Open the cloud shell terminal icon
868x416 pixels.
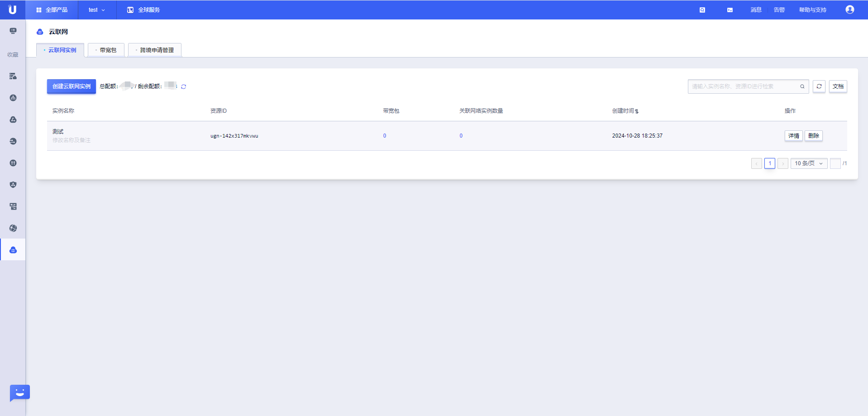pyautogui.click(x=730, y=10)
